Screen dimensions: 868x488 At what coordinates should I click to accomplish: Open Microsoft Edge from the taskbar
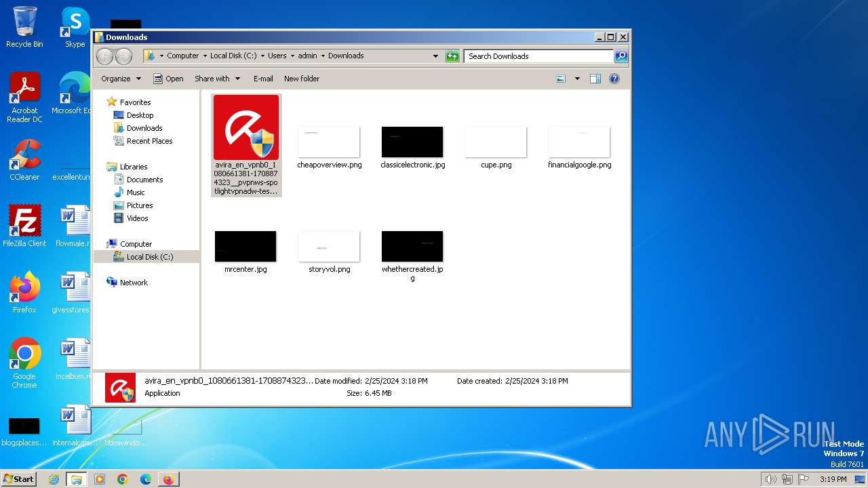point(146,479)
